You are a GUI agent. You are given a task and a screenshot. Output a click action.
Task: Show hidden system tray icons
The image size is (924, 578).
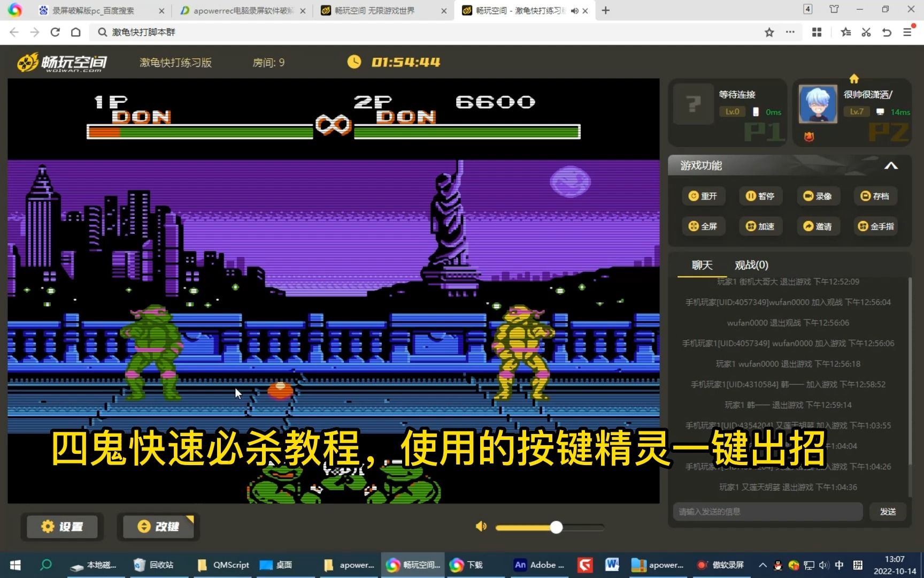coord(763,565)
